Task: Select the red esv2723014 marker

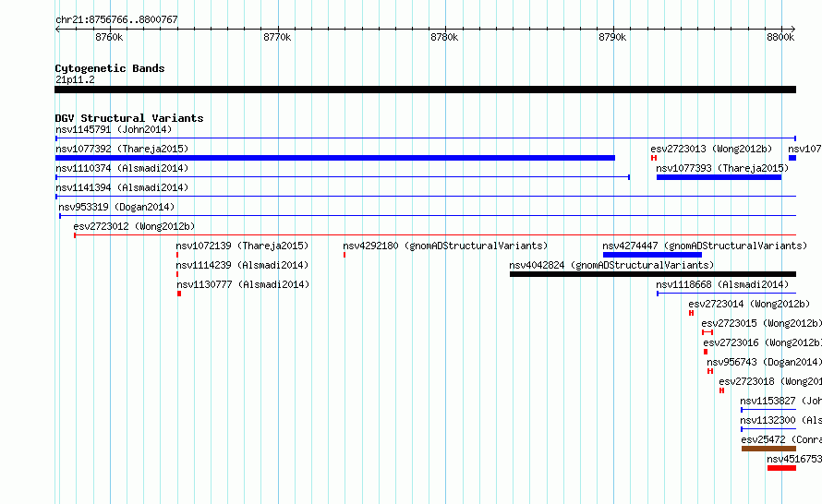Action: [692, 313]
